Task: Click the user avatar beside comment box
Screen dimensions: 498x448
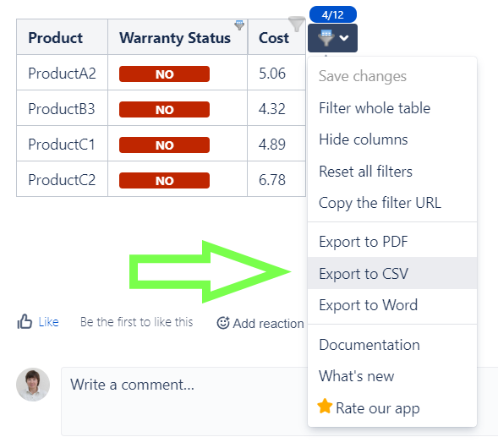Action: point(33,385)
